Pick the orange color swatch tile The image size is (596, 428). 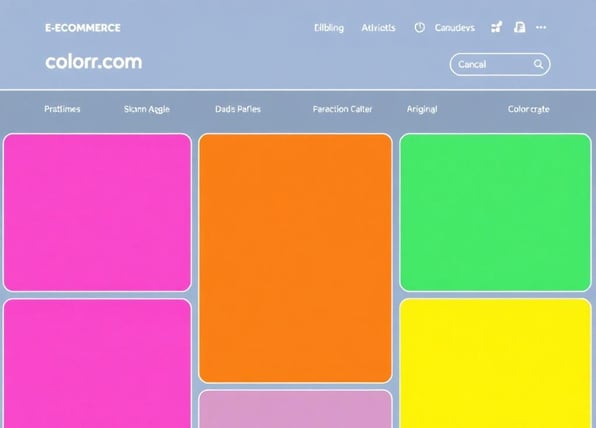(x=295, y=258)
